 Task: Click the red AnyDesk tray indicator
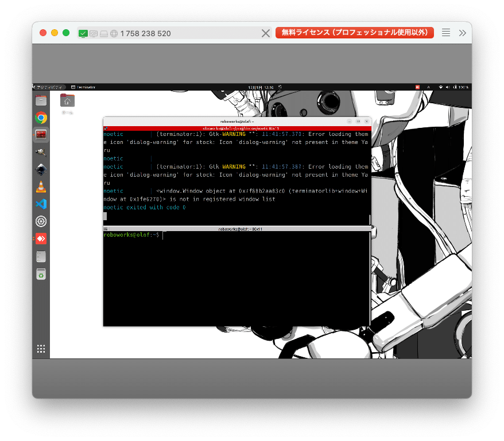(x=417, y=87)
